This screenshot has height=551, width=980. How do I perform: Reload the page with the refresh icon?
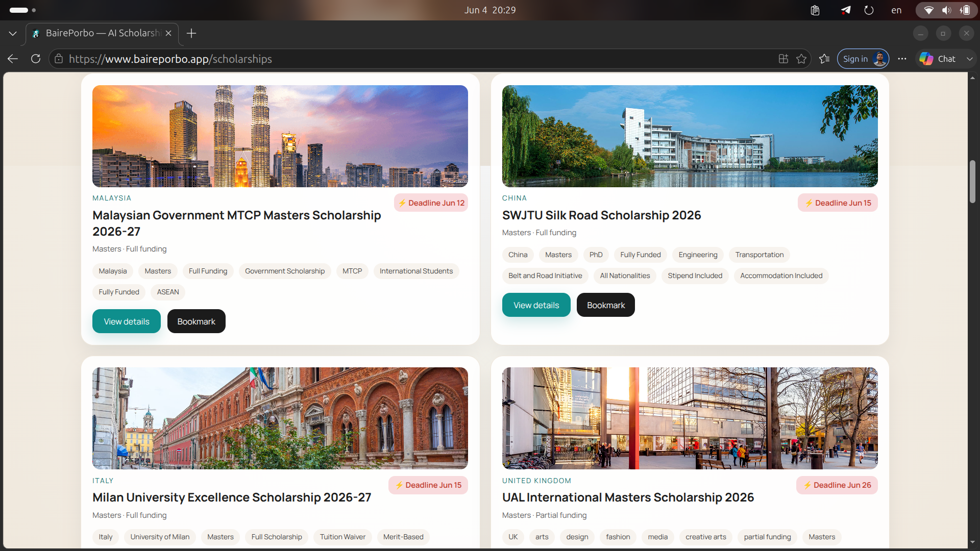point(36,59)
